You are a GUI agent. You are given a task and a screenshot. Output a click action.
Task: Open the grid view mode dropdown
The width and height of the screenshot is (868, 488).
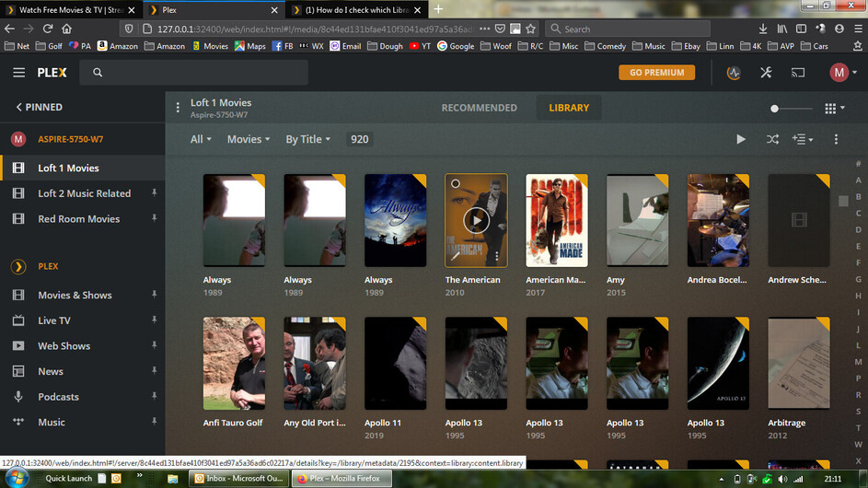click(x=834, y=109)
